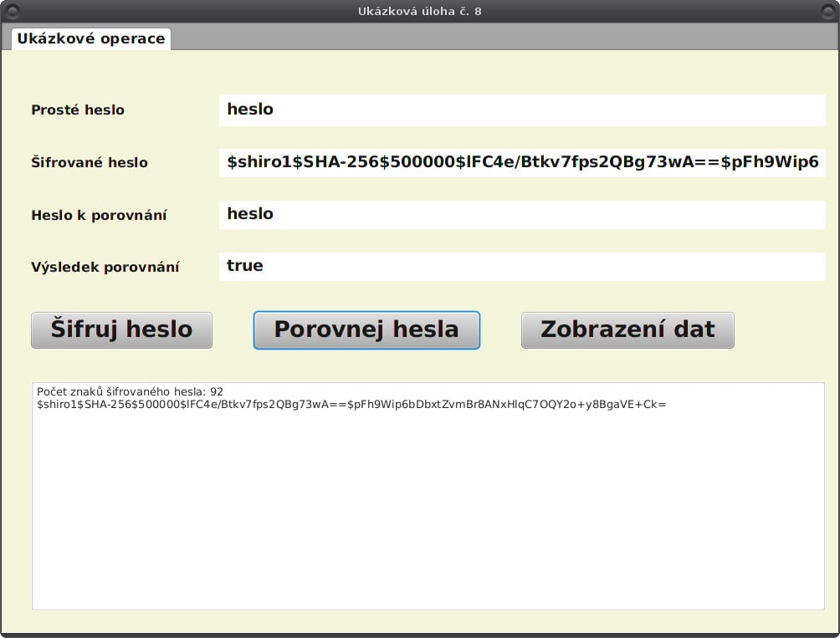840x638 pixels.
Task: Activate the Zobrazení dat button
Action: click(627, 329)
